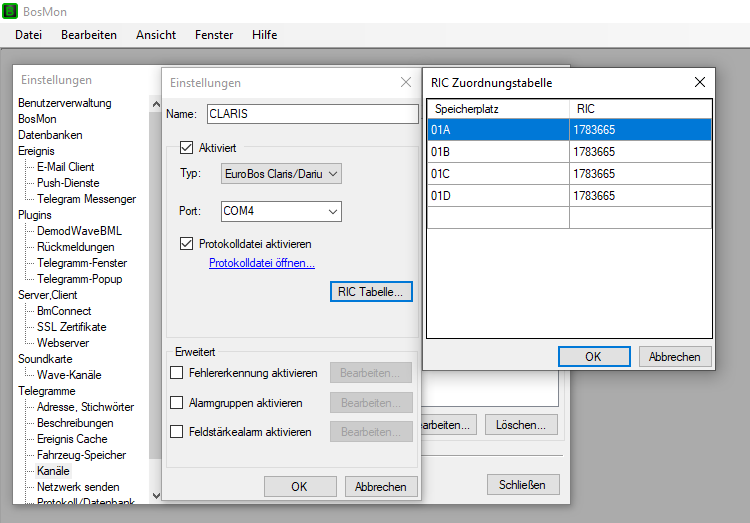
Task: Click the BosMon app icon in title bar
Action: (11, 11)
